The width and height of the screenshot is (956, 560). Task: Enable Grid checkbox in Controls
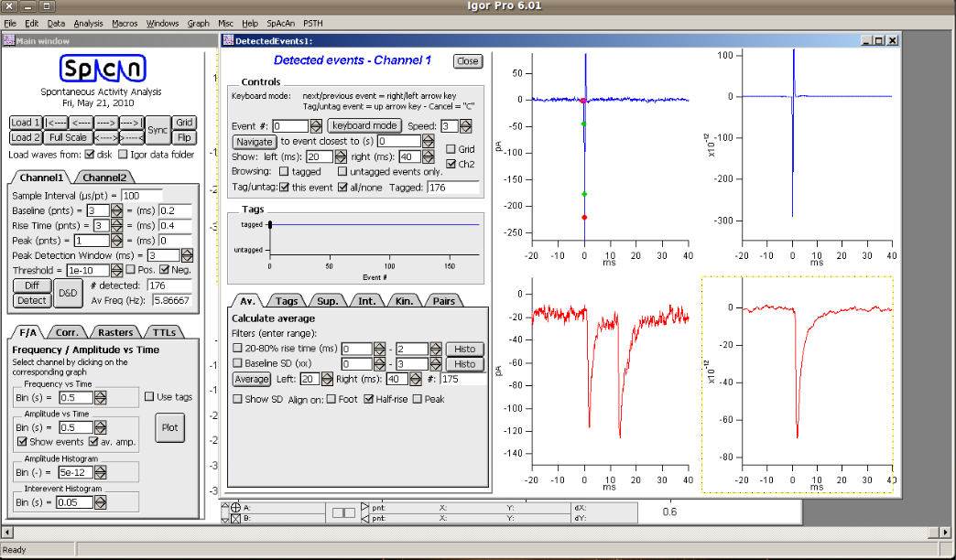point(451,148)
